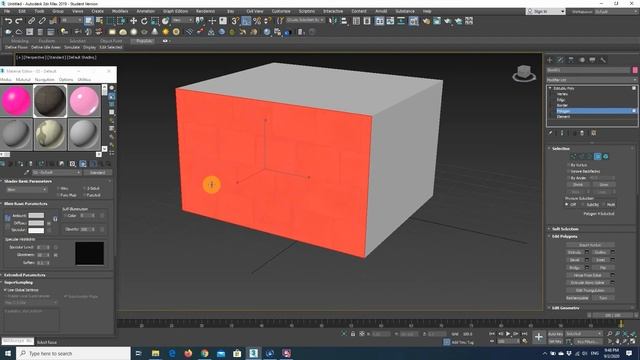This screenshot has height=360, width=640.
Task: Switch to the Populate ribbon tab
Action: 144,41
